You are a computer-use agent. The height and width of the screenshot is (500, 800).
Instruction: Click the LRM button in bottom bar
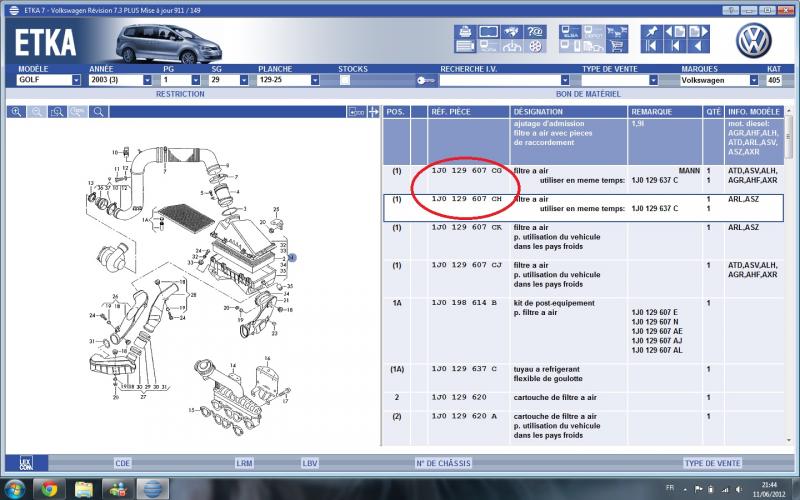click(x=244, y=463)
